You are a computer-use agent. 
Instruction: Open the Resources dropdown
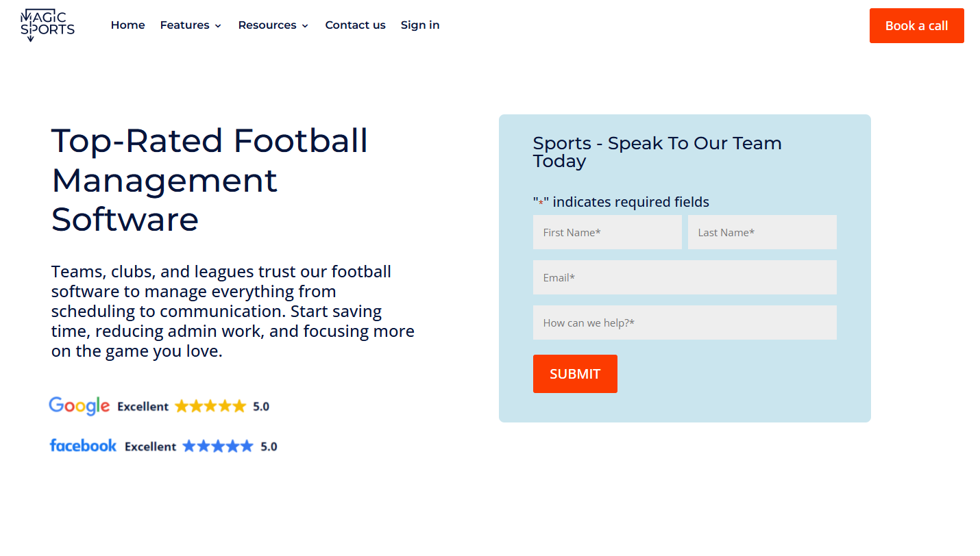click(267, 25)
